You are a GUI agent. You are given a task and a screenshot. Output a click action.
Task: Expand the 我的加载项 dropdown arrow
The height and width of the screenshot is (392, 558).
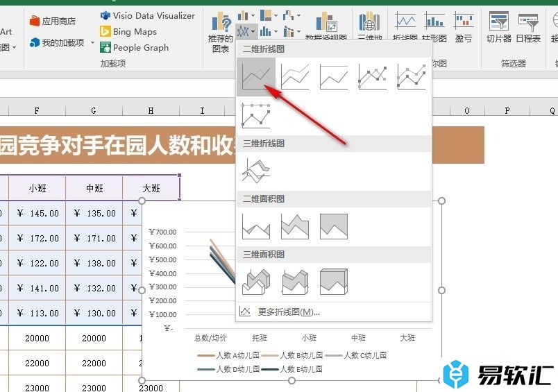(92, 43)
